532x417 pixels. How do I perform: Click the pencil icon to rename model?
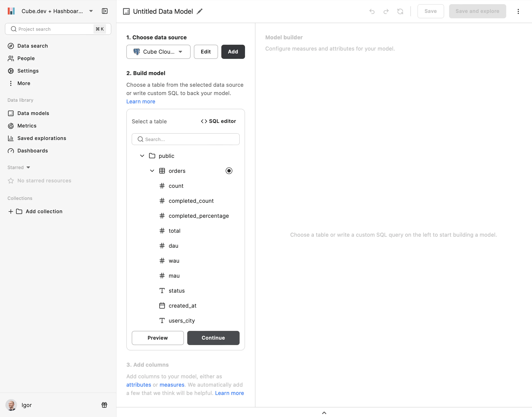point(199,11)
